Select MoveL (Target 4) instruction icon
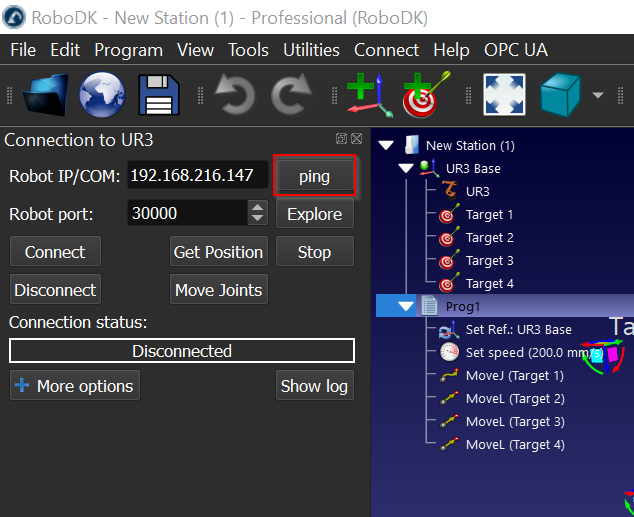The height and width of the screenshot is (517, 634). tap(449, 444)
